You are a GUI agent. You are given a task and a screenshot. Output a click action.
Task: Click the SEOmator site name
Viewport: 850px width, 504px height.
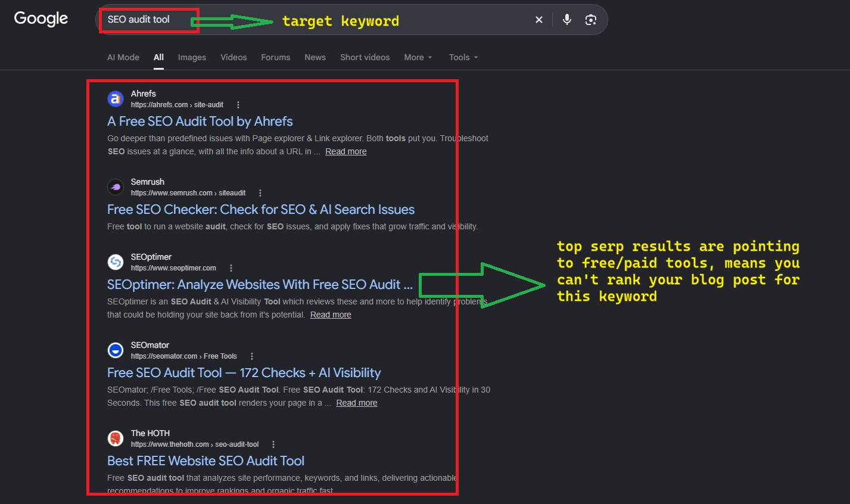coord(150,345)
